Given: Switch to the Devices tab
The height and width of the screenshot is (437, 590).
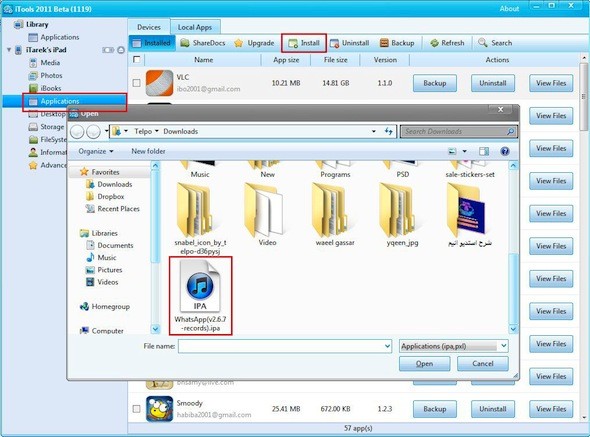Looking at the screenshot, I should (x=149, y=27).
